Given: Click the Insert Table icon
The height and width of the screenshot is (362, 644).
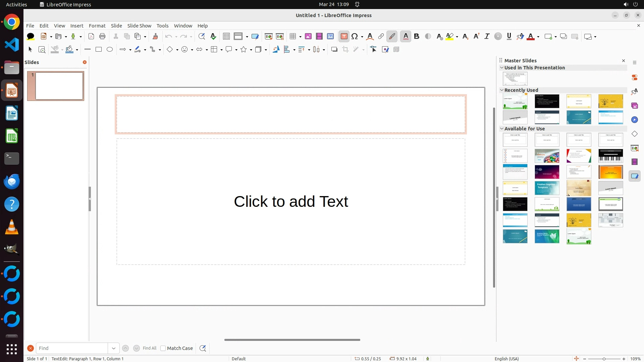Looking at the screenshot, I should (x=293, y=37).
